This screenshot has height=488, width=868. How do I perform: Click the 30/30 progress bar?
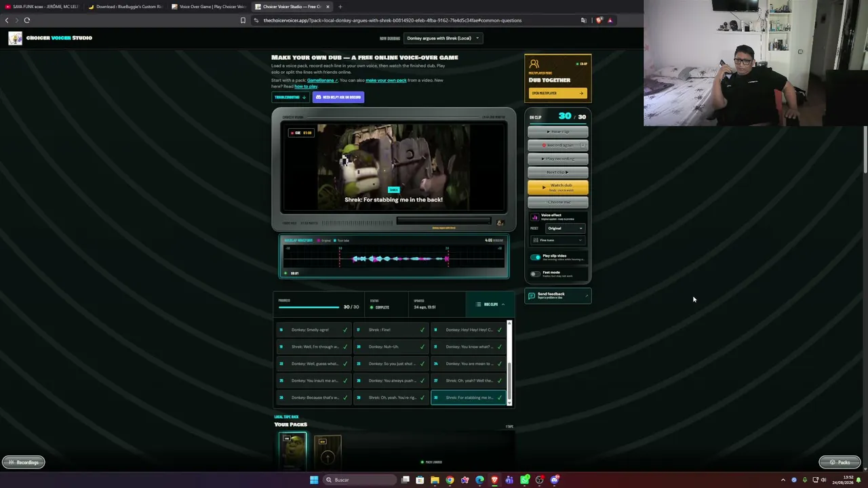point(309,308)
